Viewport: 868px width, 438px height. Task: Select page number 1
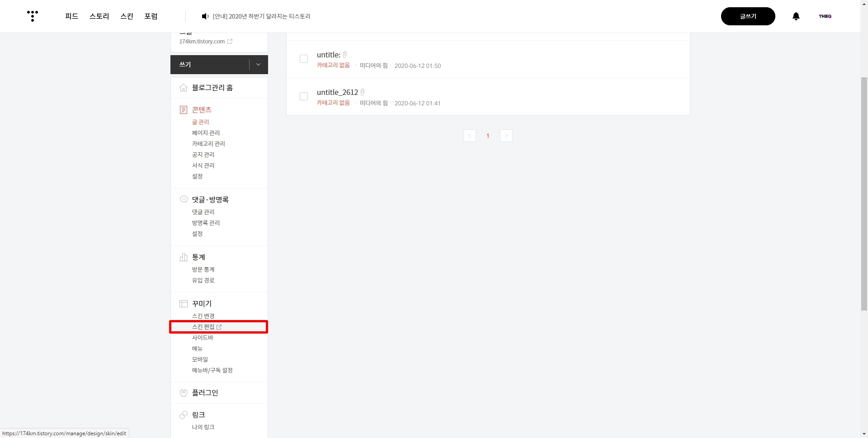(x=488, y=136)
